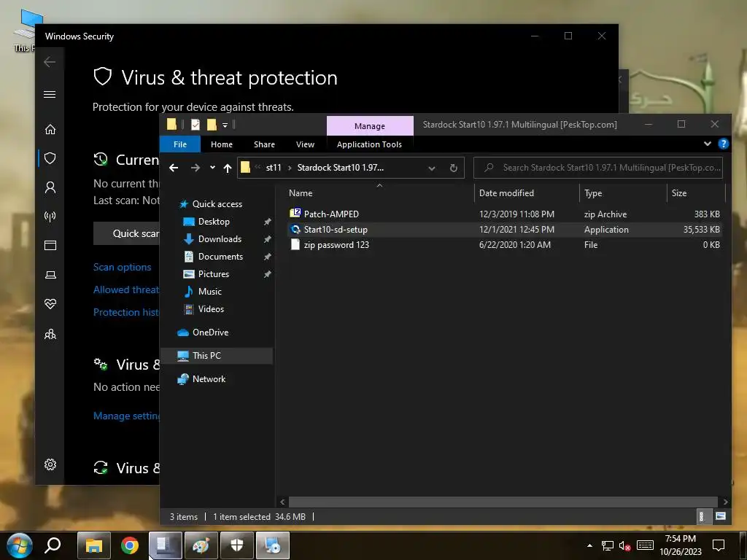
Task: Open the File tab in Explorer
Action: [180, 144]
